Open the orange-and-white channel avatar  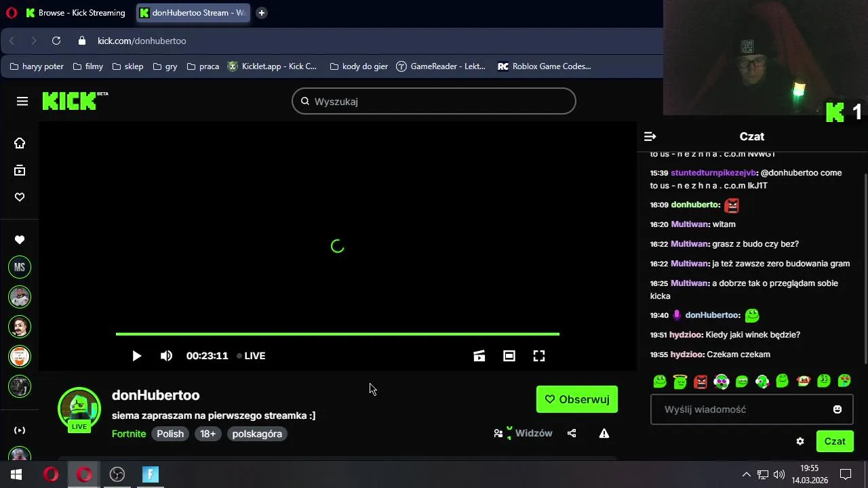pyautogui.click(x=20, y=357)
